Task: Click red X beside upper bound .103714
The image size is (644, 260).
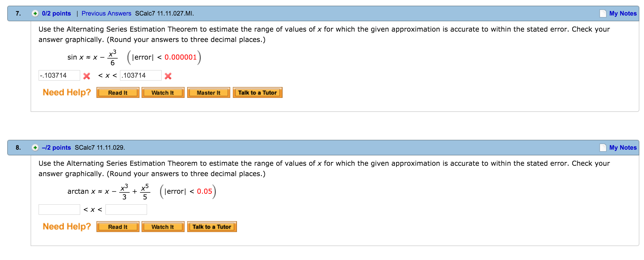Action: (x=168, y=76)
